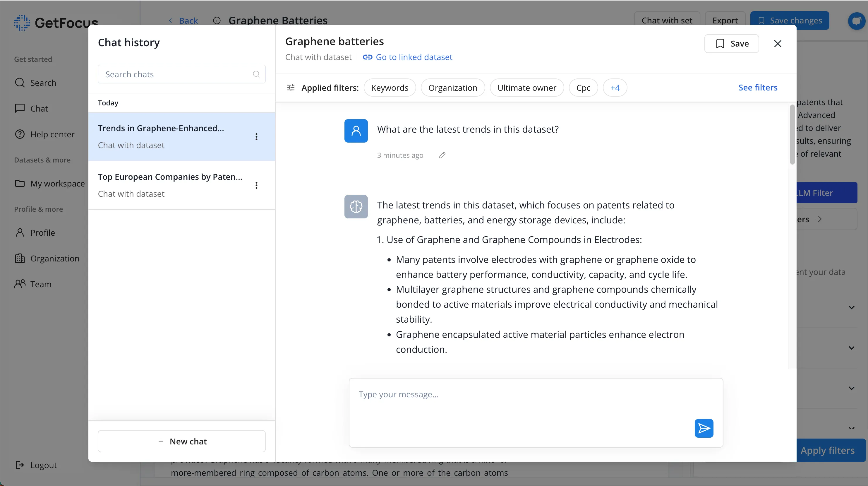Open the Keywords filter chip
Viewport: 868px width, 486px height.
coord(390,88)
